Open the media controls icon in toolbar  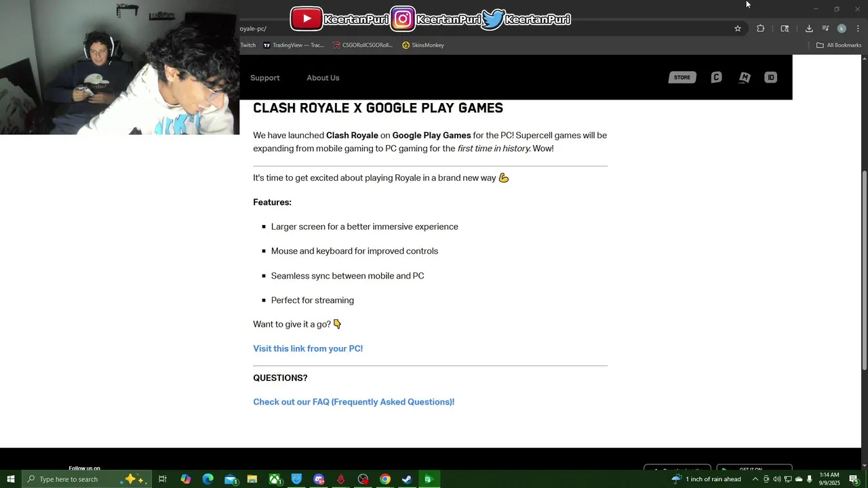point(825,28)
